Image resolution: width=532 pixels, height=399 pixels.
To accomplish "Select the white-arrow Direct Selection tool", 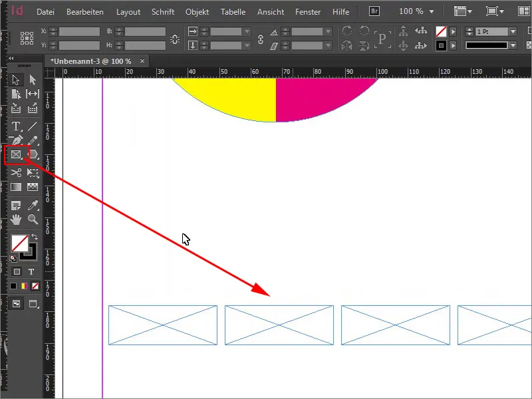I will click(x=33, y=80).
